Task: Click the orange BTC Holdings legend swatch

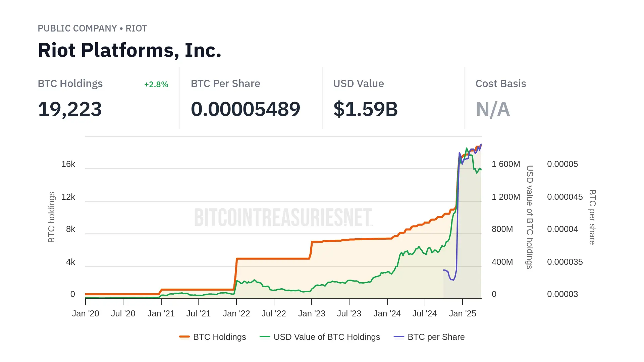Action: pyautogui.click(x=184, y=337)
